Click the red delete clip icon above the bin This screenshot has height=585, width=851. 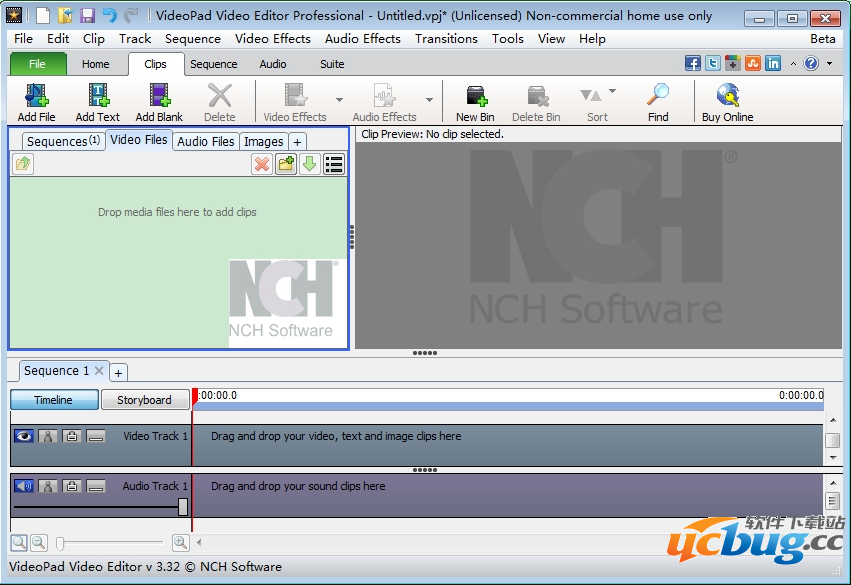click(x=261, y=164)
